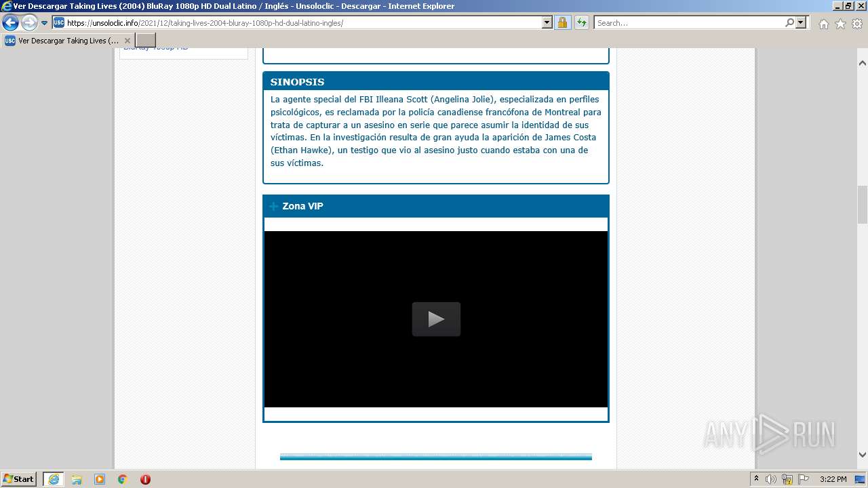Image resolution: width=868 pixels, height=488 pixels.
Task: Click the USC site favicon in address bar
Action: click(59, 23)
